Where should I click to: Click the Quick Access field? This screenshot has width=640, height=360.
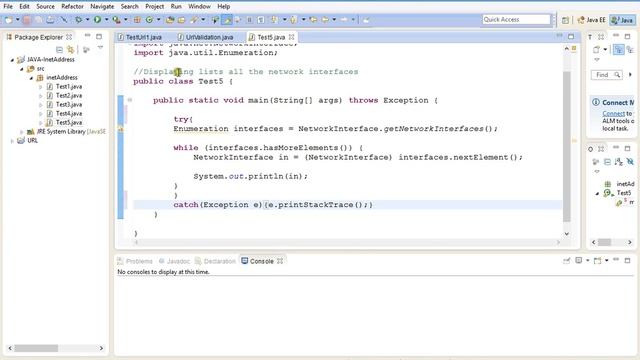coord(516,20)
